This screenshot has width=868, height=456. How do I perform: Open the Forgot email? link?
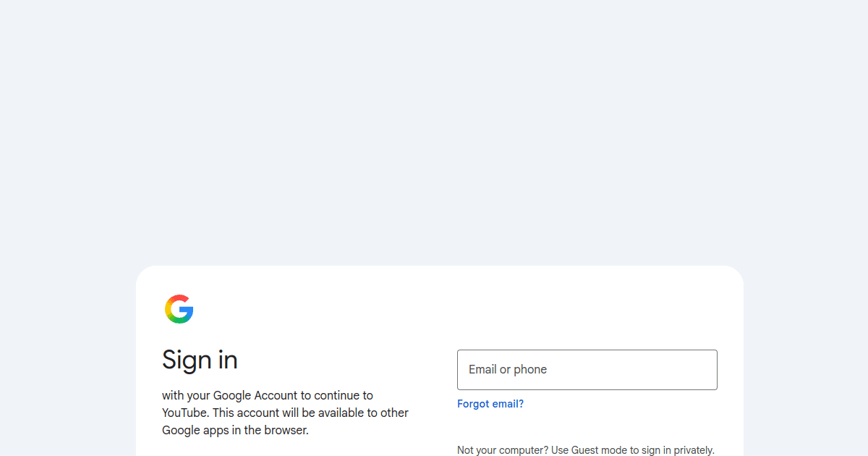coord(490,404)
